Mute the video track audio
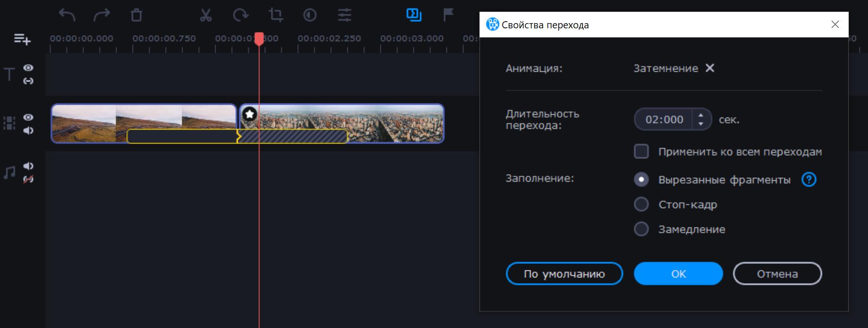The image size is (868, 328). pyautogui.click(x=28, y=130)
